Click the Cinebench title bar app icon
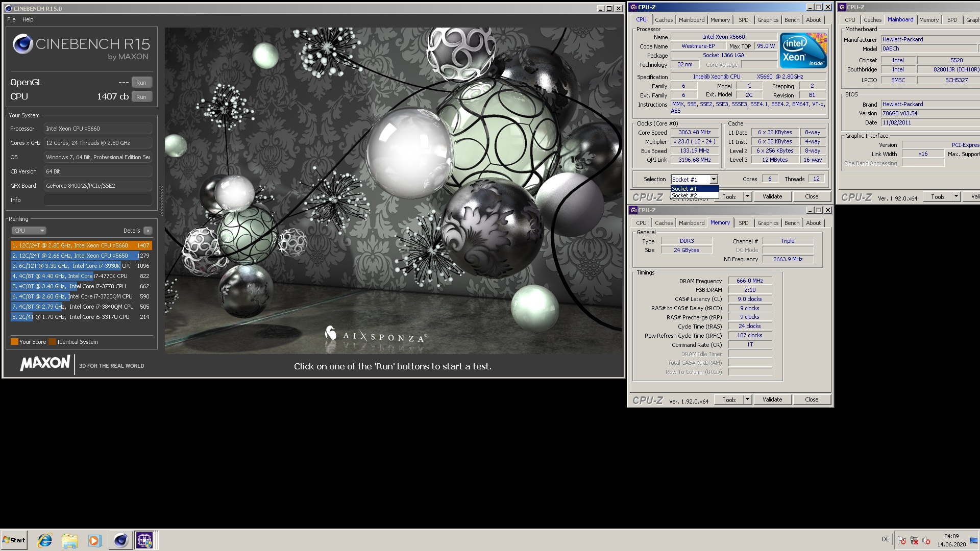Viewport: 980px width, 551px height. 8,8
